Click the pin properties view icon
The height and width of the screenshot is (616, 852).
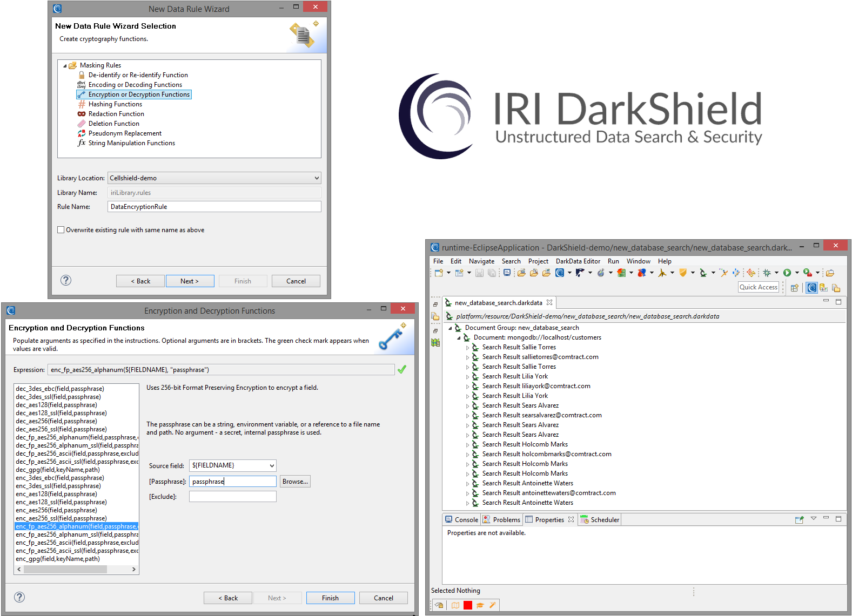(x=799, y=519)
